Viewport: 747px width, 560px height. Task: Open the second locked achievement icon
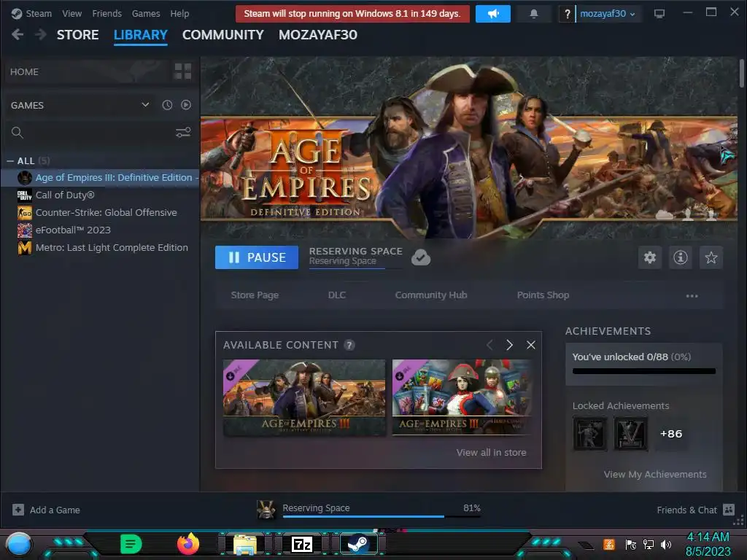click(x=631, y=434)
